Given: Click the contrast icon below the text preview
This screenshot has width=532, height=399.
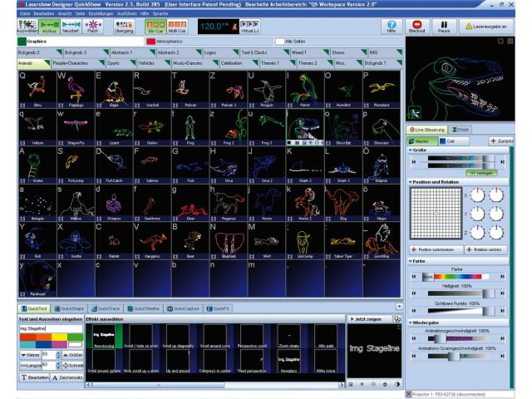Looking at the screenshot, I should (397, 384).
